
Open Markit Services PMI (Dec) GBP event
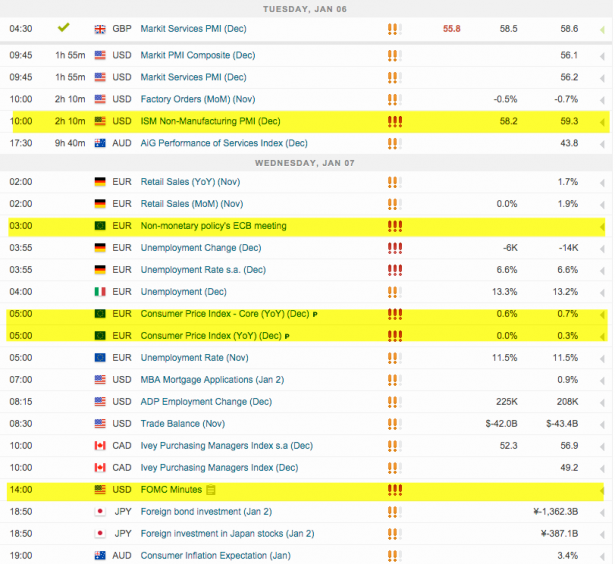pos(193,29)
